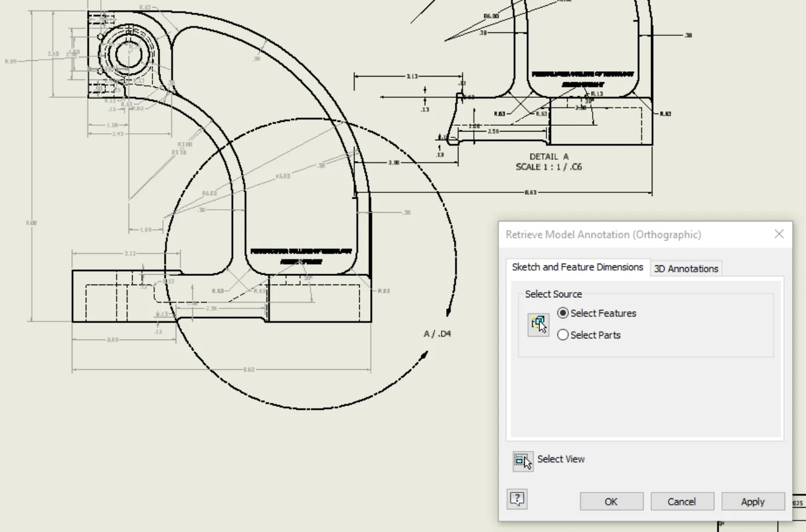Confirm the dialog with OK
The width and height of the screenshot is (806, 532).
tap(611, 502)
